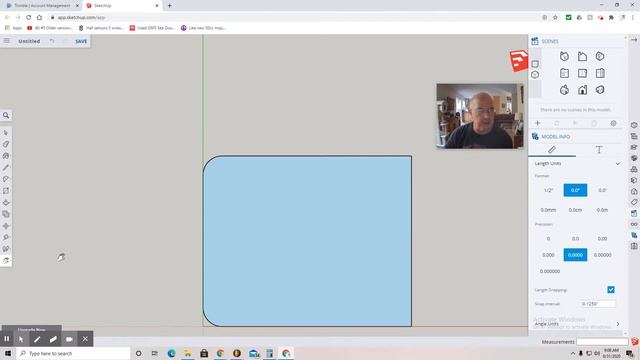
Task: Open the Search tool
Action: 6,116
